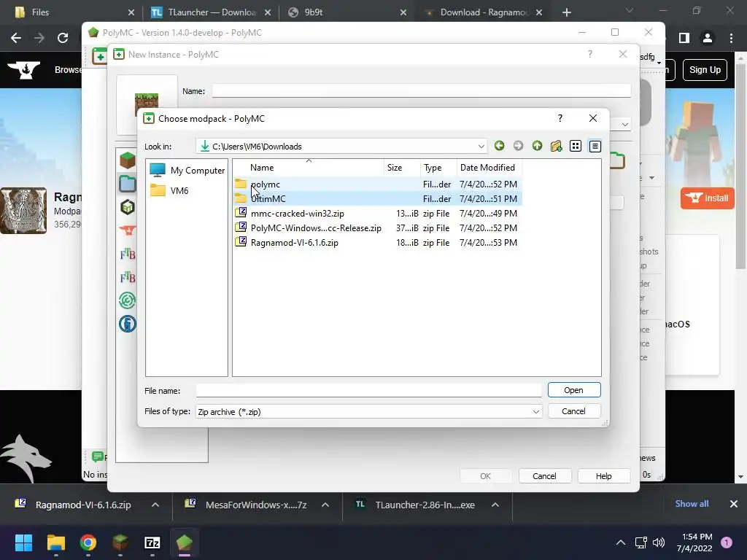Open the Chrome profile icon
The width and height of the screenshot is (747, 560).
[x=708, y=38]
